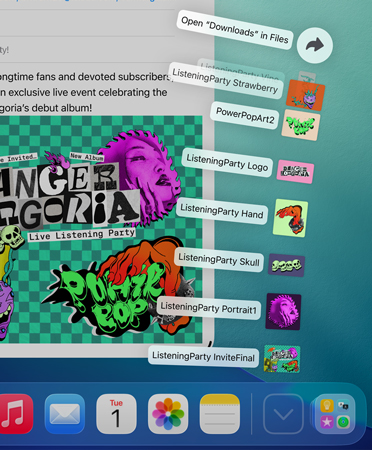Open the ListeningParty Skull thumbnail
372x450 pixels.
(287, 265)
